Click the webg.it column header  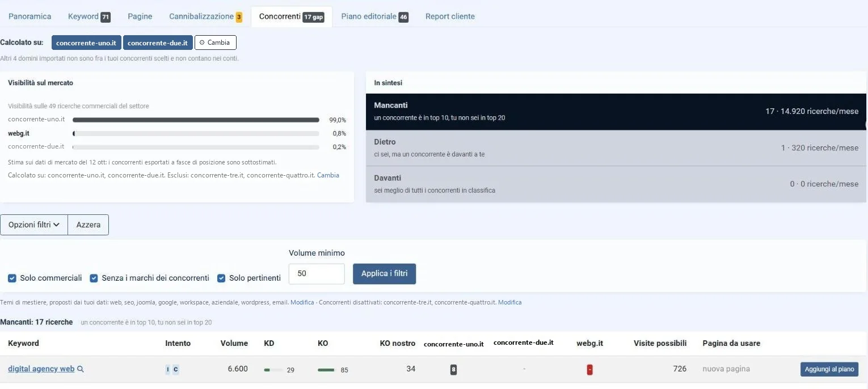(589, 343)
